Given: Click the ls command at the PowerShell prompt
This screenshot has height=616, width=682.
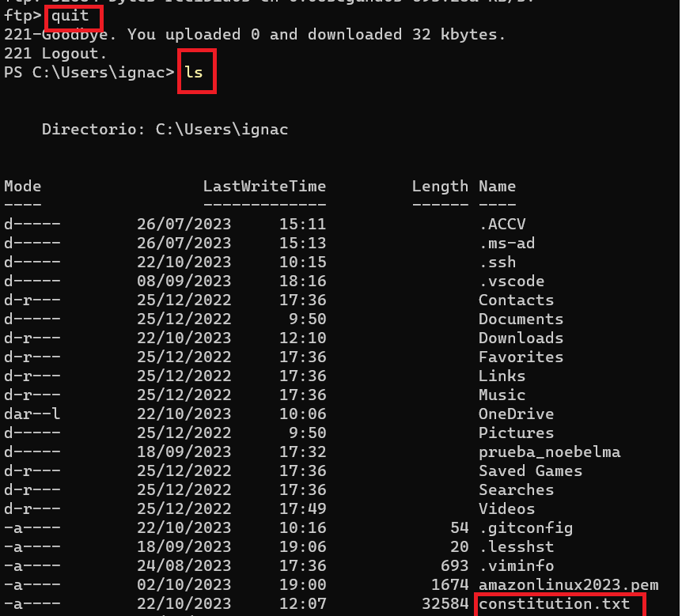Looking at the screenshot, I should pos(194,73).
